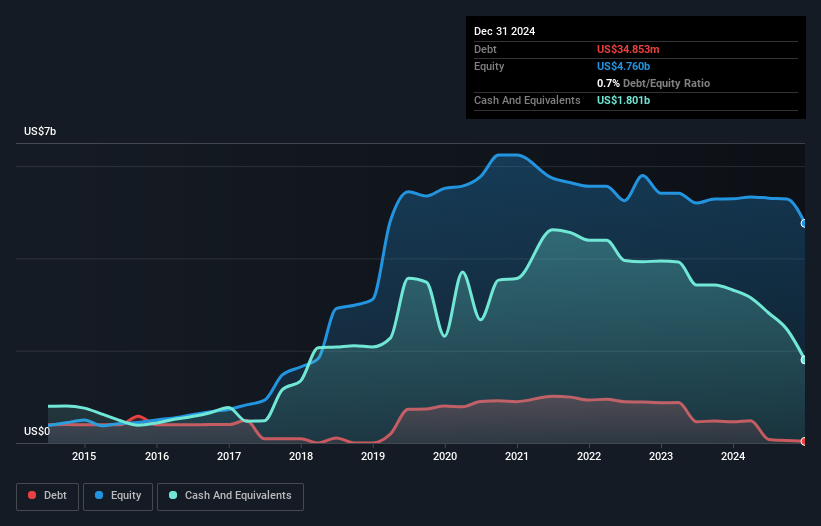
Task: Select the 2018 x-axis label
Action: tap(301, 456)
